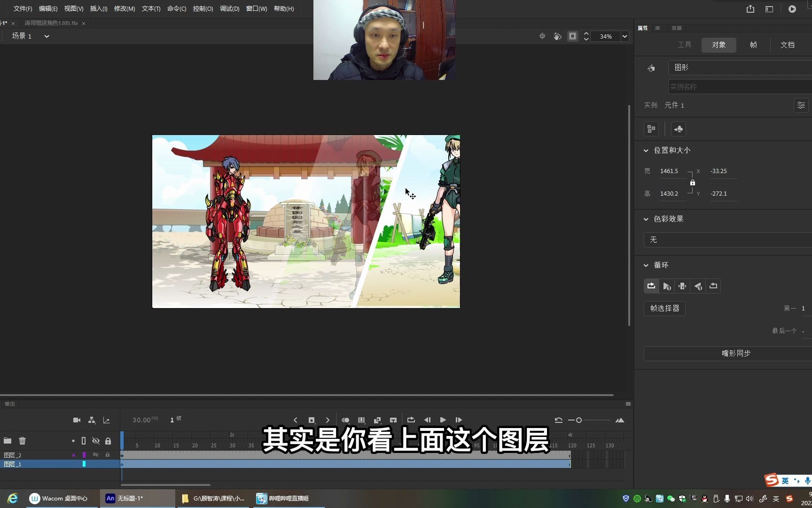Select the rotation tool icon near zoom
Screen dimensions: 812x508
pyautogui.click(x=557, y=36)
